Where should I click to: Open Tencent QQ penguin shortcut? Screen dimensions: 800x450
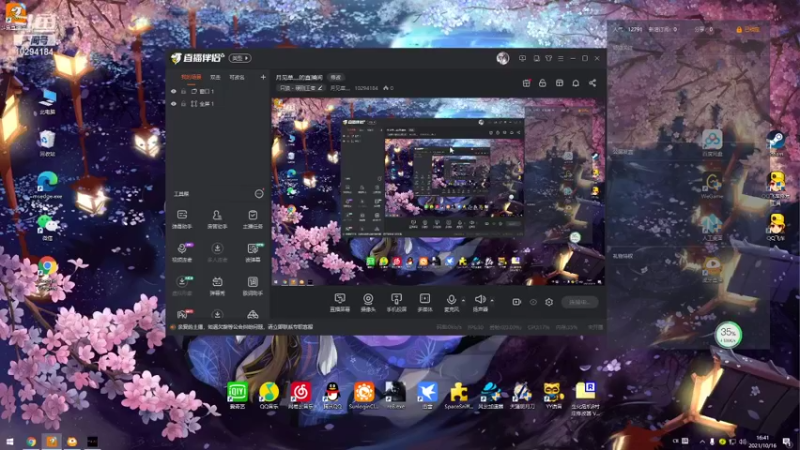coord(332,395)
